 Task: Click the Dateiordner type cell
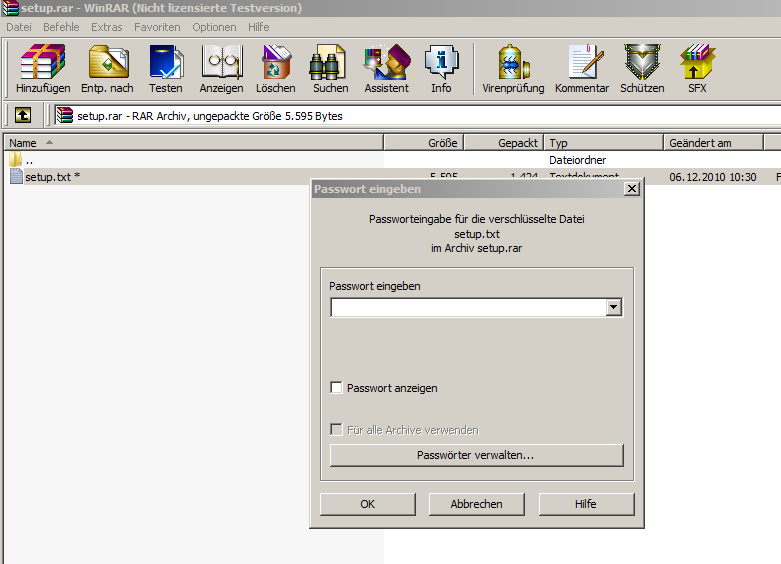point(578,160)
